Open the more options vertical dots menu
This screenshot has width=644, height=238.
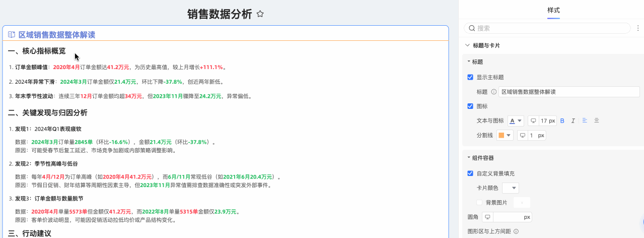coord(638,28)
